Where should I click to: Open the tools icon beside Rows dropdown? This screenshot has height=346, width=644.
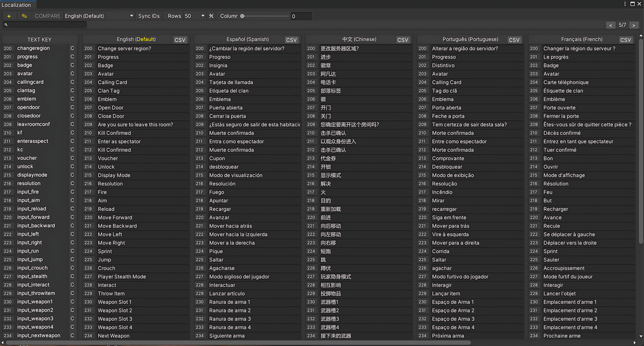click(x=211, y=16)
